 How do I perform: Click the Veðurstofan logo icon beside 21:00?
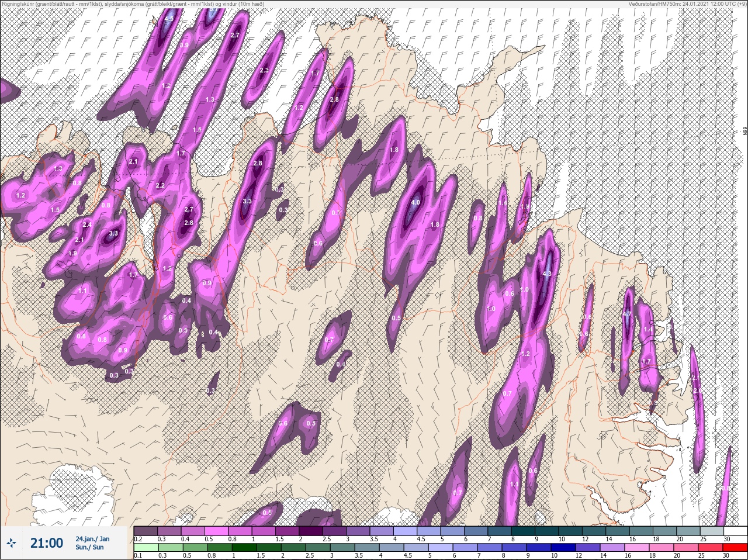(12, 543)
